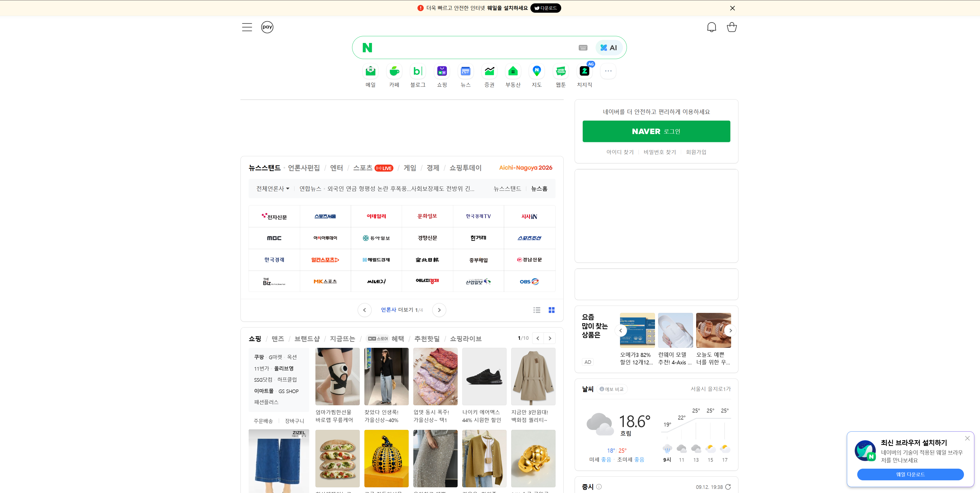
Task: Open the notifications bell icon
Action: pos(711,27)
